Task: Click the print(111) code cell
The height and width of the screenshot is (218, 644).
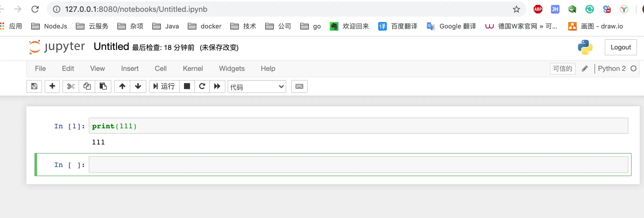Action: point(359,126)
